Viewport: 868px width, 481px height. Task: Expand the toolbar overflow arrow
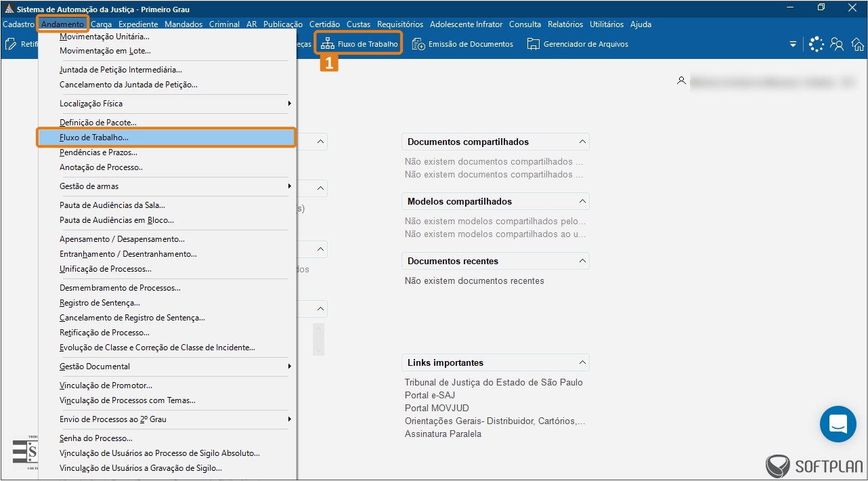click(793, 44)
